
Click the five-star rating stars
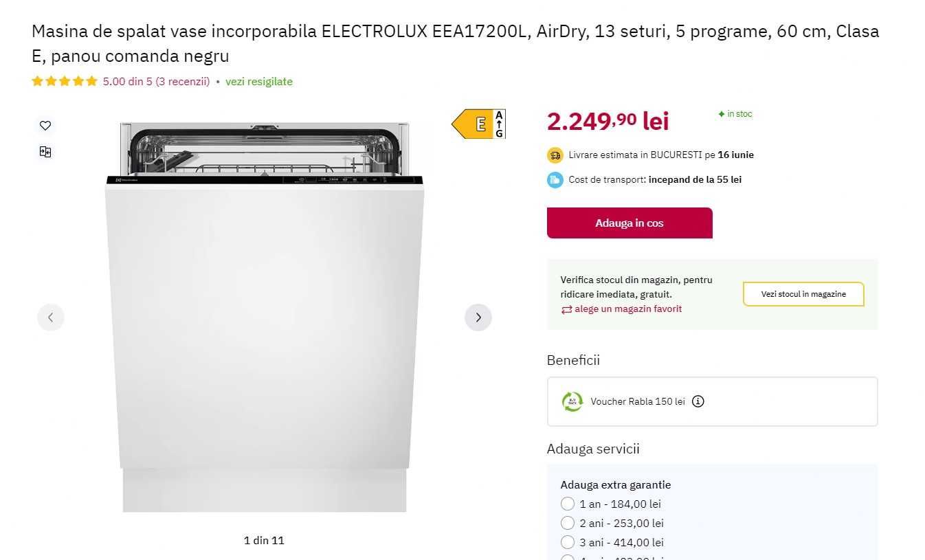[x=65, y=81]
